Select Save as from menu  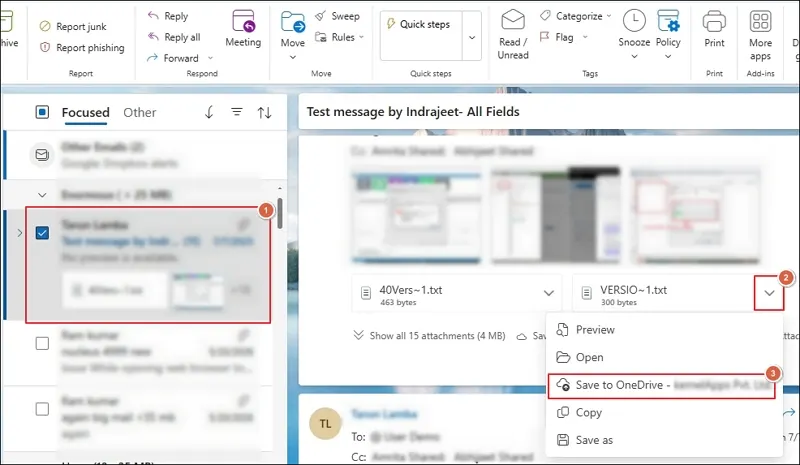tap(664, 440)
